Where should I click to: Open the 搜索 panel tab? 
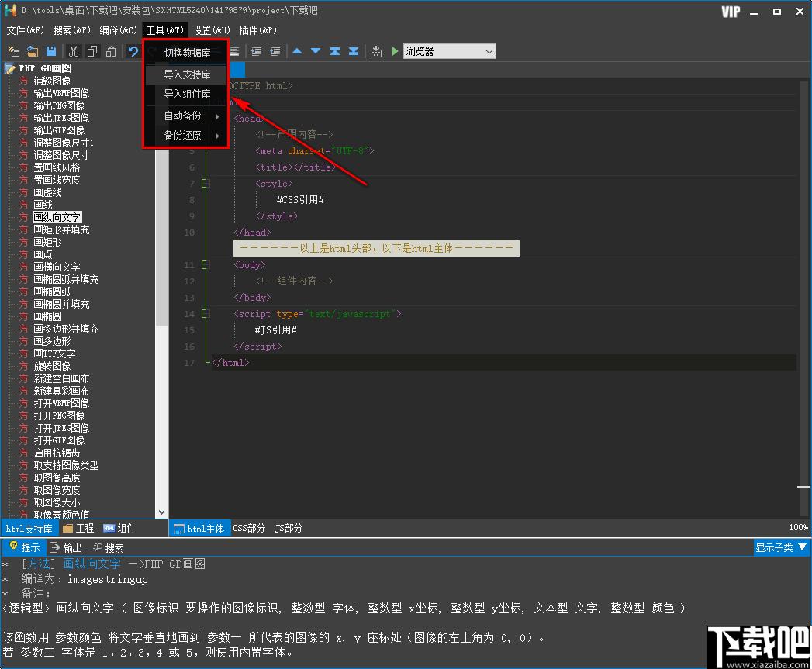(x=108, y=548)
